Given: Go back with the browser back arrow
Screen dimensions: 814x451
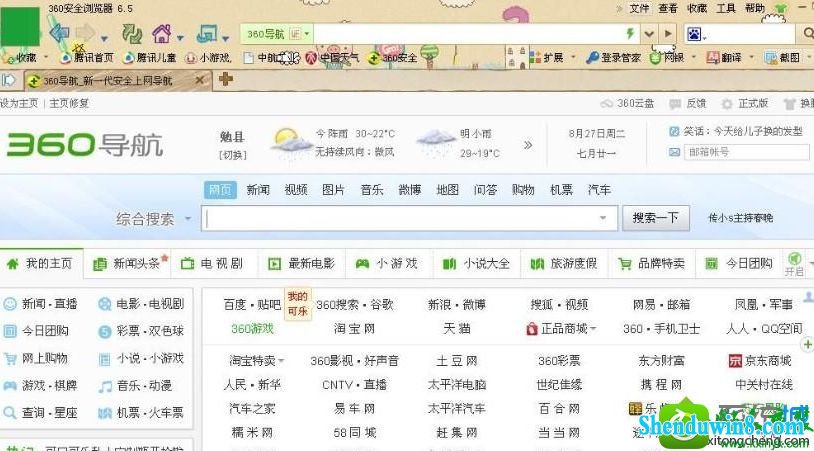Looking at the screenshot, I should [59, 34].
